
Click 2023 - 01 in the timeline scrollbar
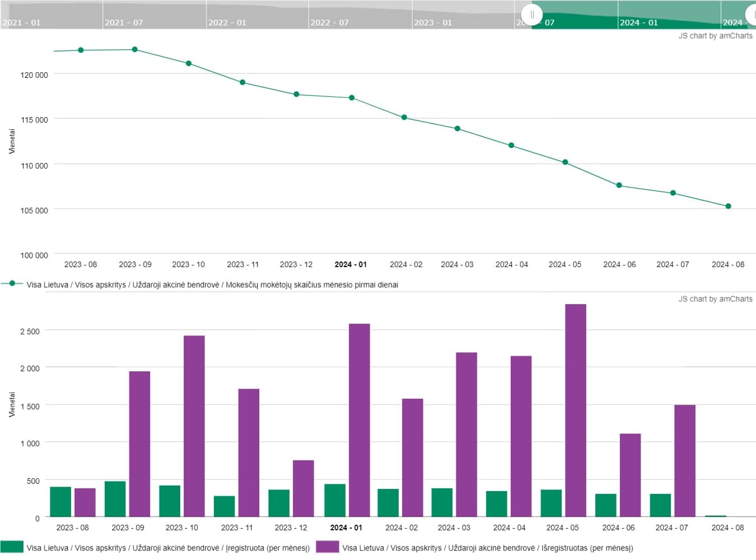coord(433,22)
